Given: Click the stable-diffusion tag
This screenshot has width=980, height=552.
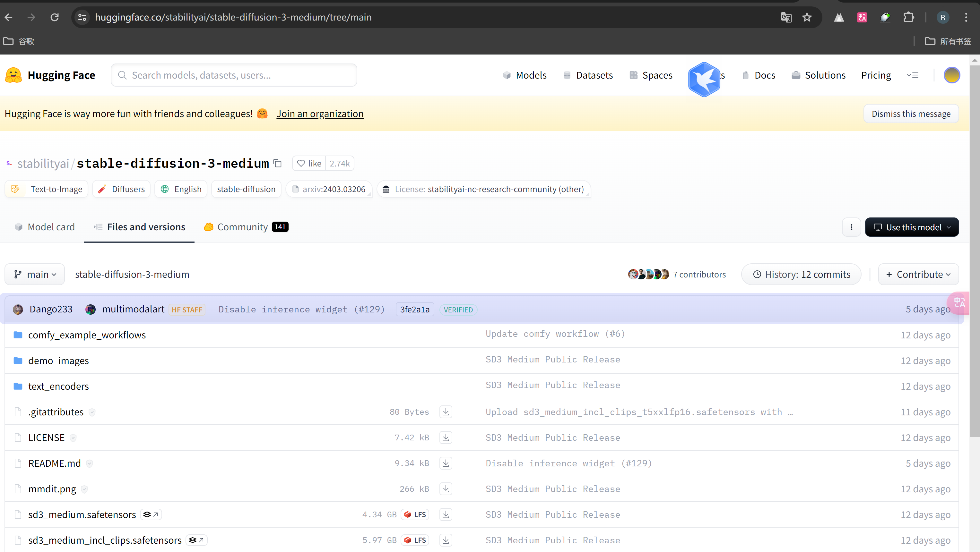Looking at the screenshot, I should pyautogui.click(x=246, y=189).
